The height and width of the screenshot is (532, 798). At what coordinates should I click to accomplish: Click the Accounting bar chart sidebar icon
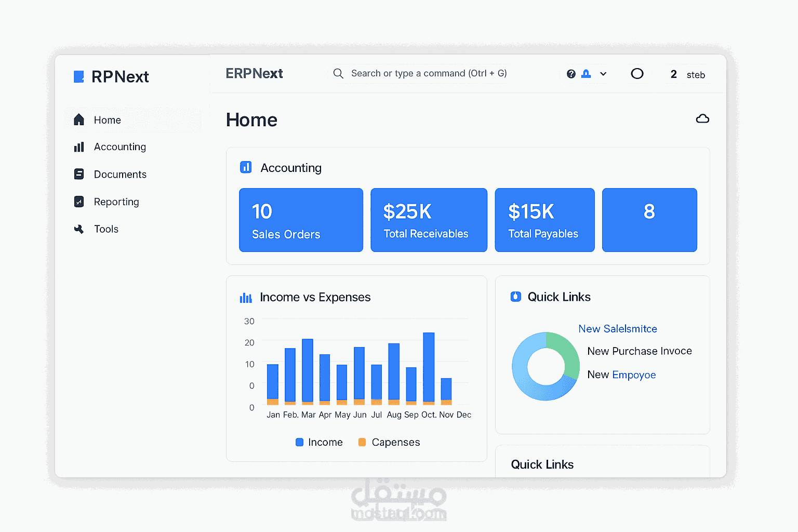[x=79, y=147]
